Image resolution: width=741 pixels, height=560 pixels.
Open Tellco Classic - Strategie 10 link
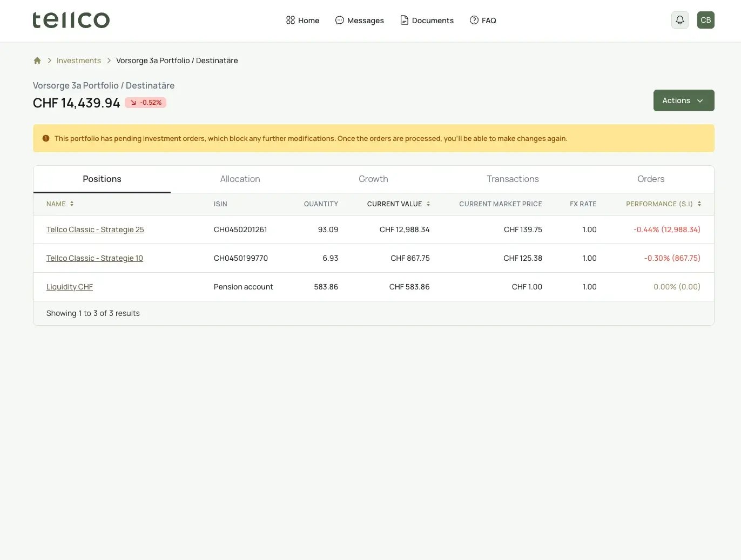click(95, 258)
